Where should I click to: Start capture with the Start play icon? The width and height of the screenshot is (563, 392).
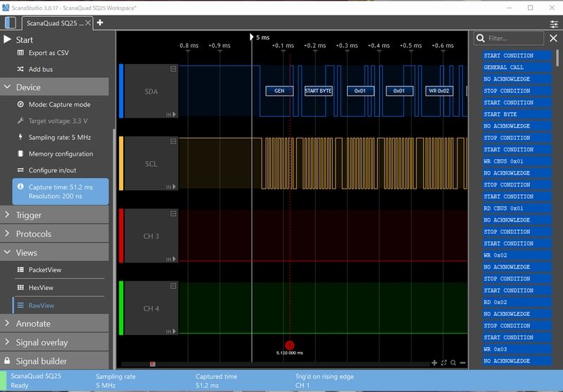coord(7,39)
